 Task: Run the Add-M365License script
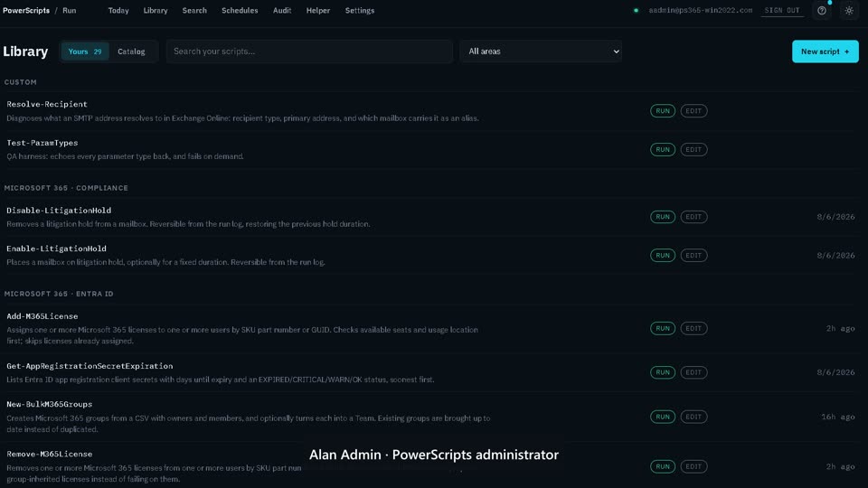(663, 329)
